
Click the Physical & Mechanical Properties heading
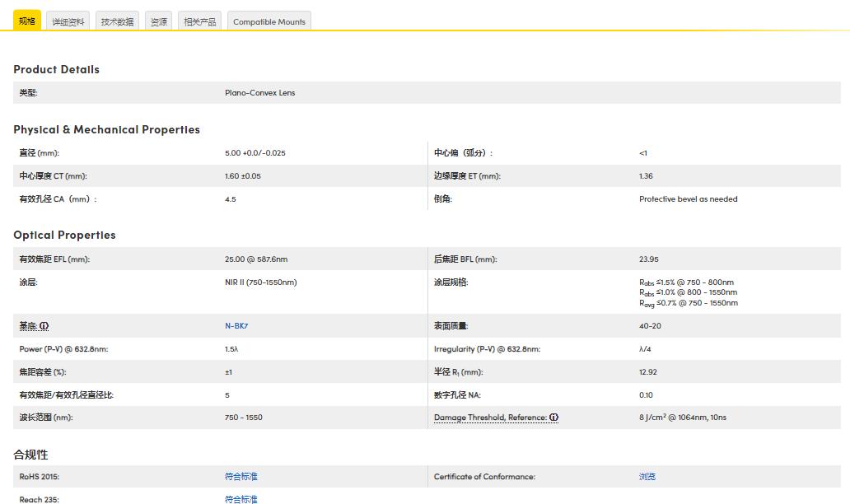(x=106, y=130)
